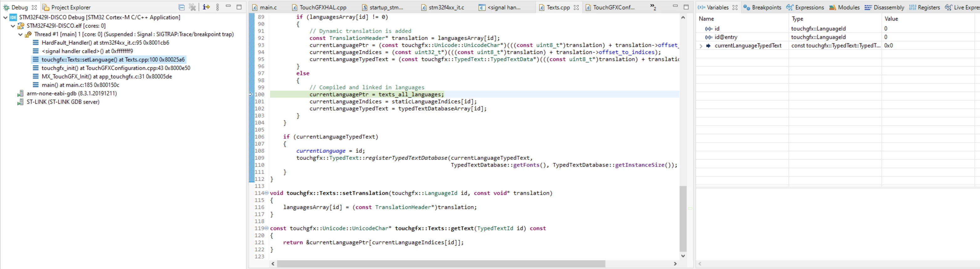980x269 pixels.
Task: Open main.c editor tab
Action: pyautogui.click(x=264, y=7)
